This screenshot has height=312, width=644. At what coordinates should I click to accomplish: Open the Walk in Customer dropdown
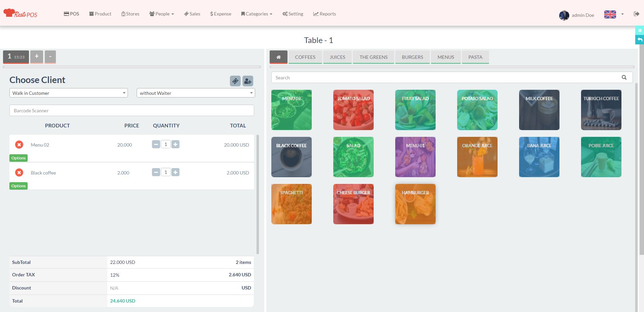tap(69, 93)
